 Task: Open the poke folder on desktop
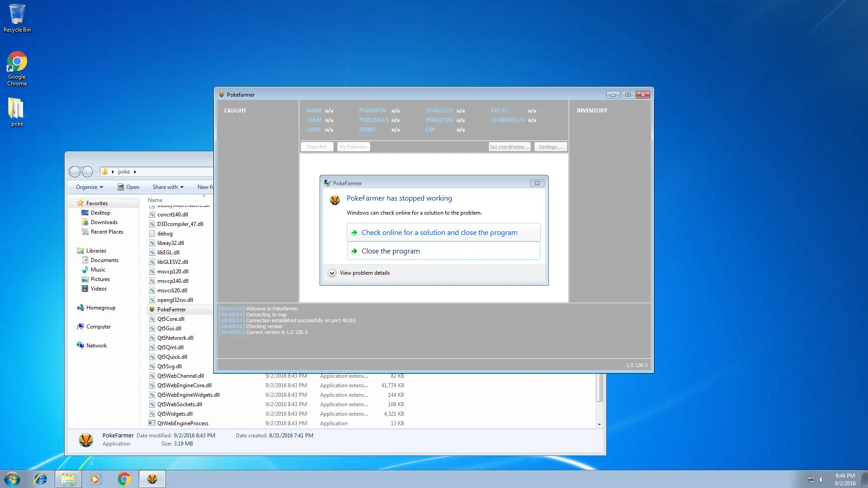point(17,112)
